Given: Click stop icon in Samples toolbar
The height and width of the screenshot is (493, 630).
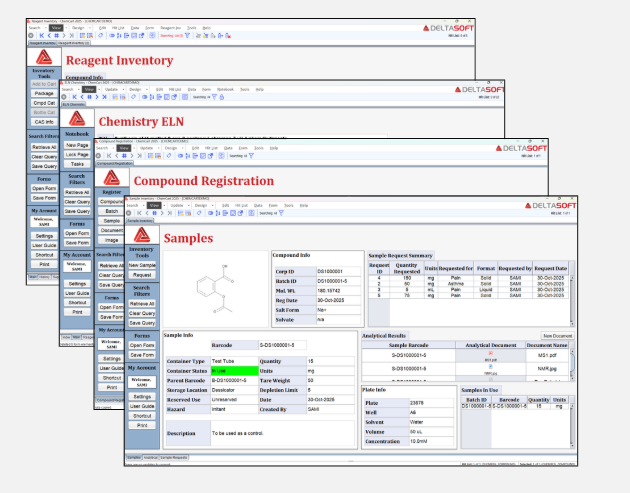Looking at the screenshot, I should [129, 213].
